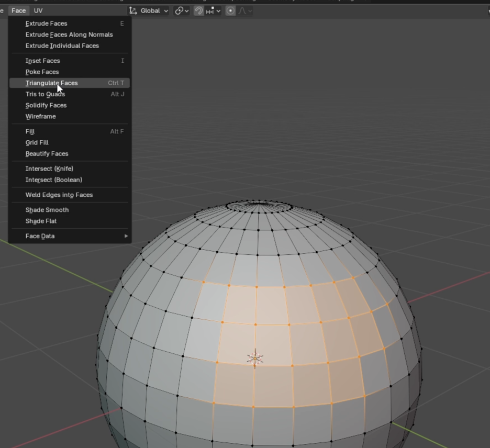Open Global transform orientation dropdown
The height and width of the screenshot is (448, 490).
(x=149, y=10)
